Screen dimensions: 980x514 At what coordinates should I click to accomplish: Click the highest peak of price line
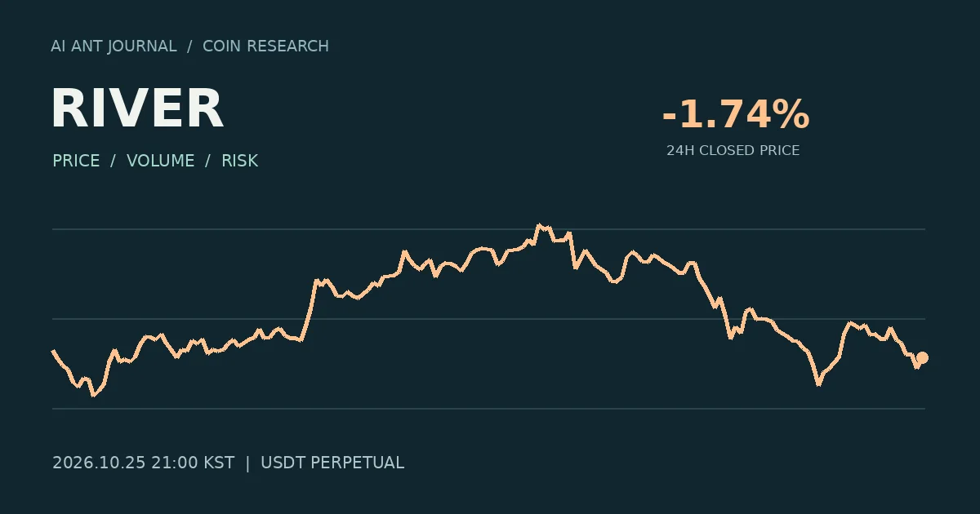[x=538, y=224]
